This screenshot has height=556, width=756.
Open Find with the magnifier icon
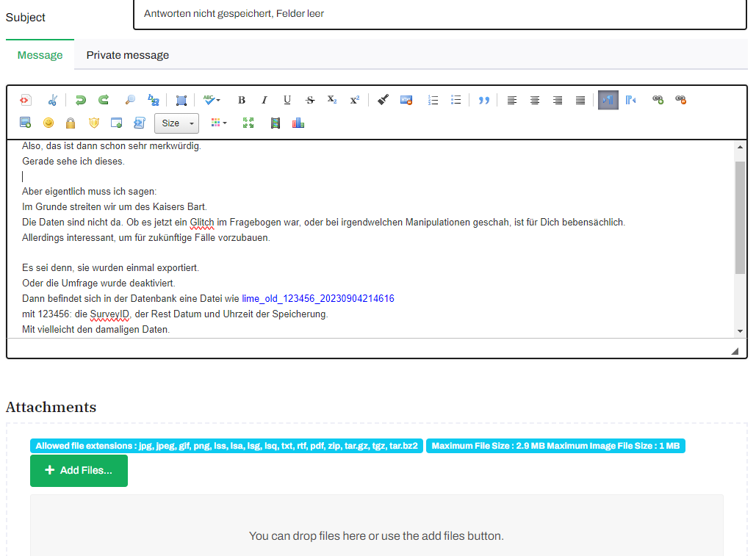pos(129,100)
